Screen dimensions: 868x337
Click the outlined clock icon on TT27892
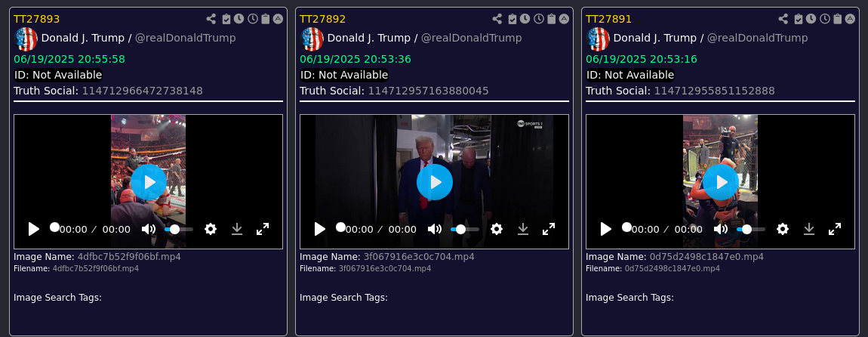coord(539,19)
